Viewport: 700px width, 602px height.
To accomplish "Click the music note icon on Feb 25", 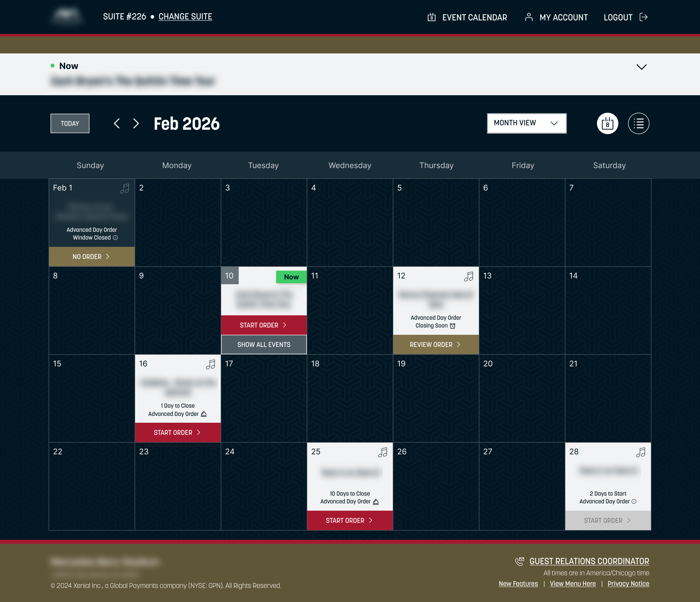I will (x=383, y=452).
